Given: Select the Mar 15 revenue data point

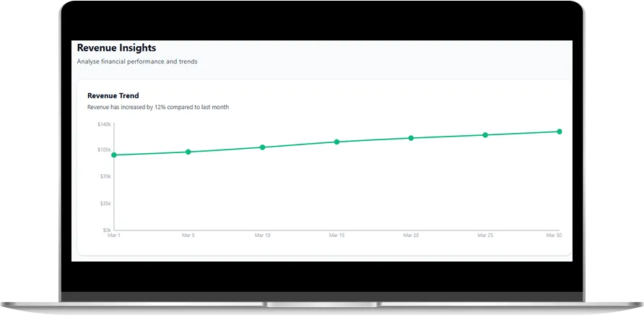Looking at the screenshot, I should [x=336, y=142].
